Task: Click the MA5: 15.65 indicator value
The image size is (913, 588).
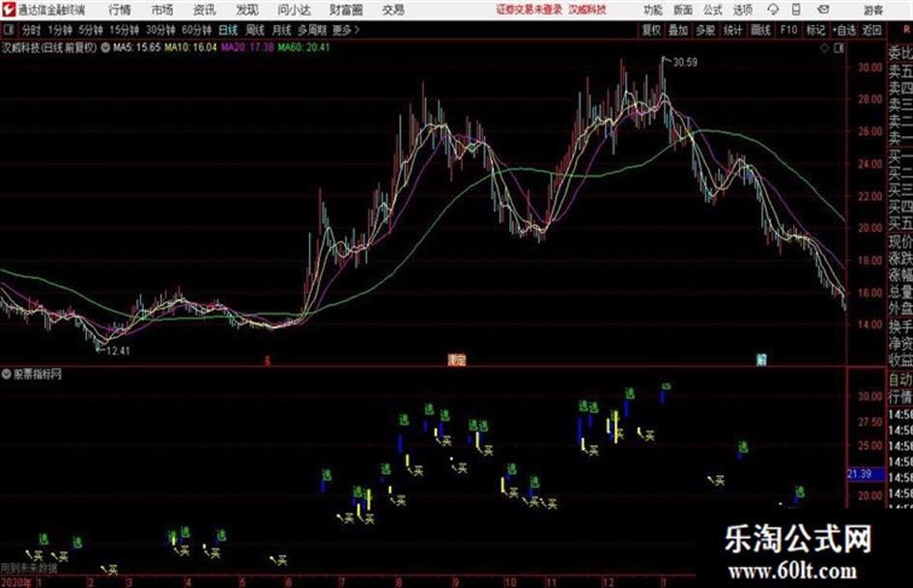Action: (x=136, y=47)
